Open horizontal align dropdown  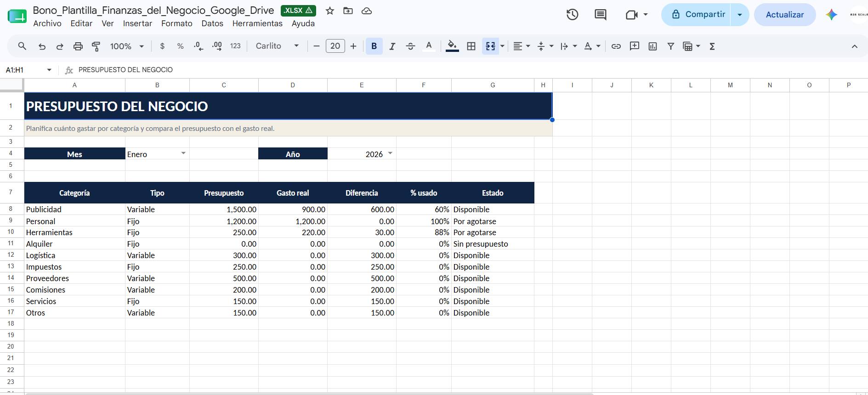click(x=522, y=46)
